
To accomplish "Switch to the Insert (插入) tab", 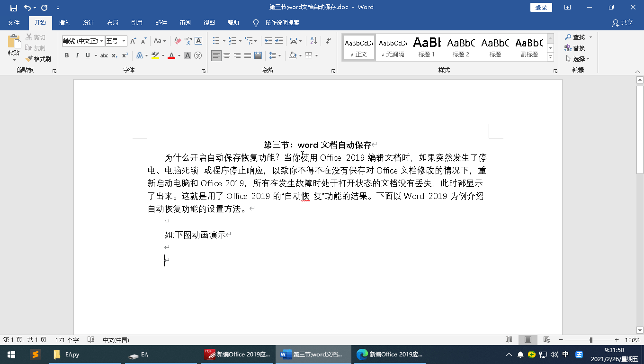I will 64,22.
